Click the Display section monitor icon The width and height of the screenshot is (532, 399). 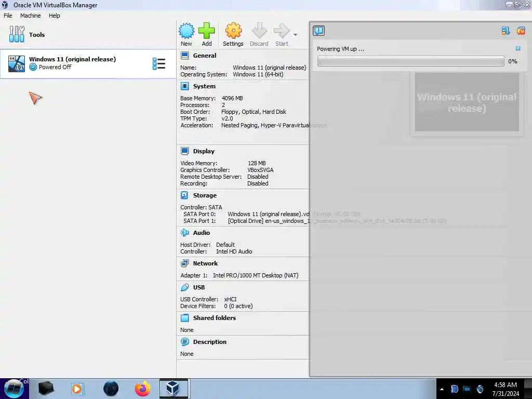pyautogui.click(x=185, y=151)
